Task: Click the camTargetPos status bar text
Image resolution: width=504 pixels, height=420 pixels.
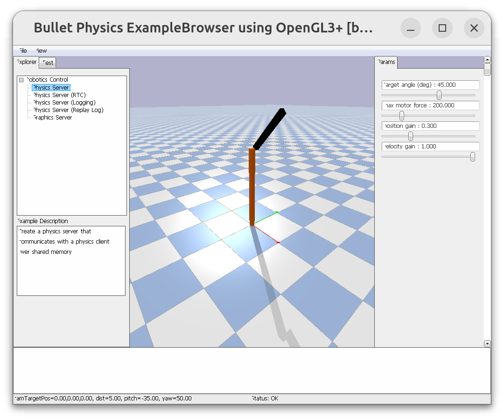Action: click(x=103, y=399)
